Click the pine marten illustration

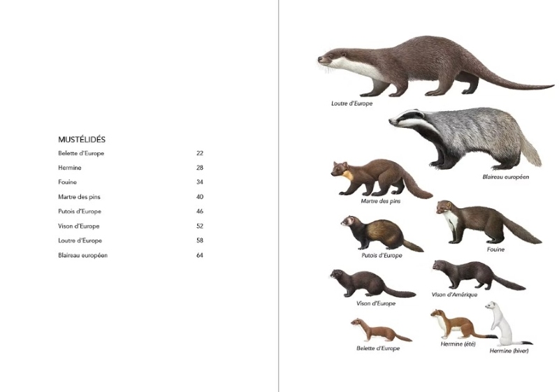coord(382,178)
